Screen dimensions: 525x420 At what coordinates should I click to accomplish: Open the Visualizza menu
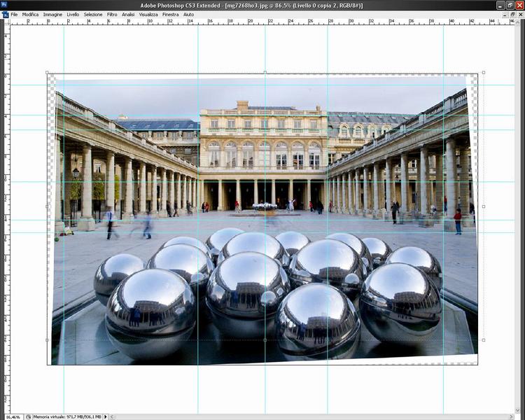pos(148,14)
